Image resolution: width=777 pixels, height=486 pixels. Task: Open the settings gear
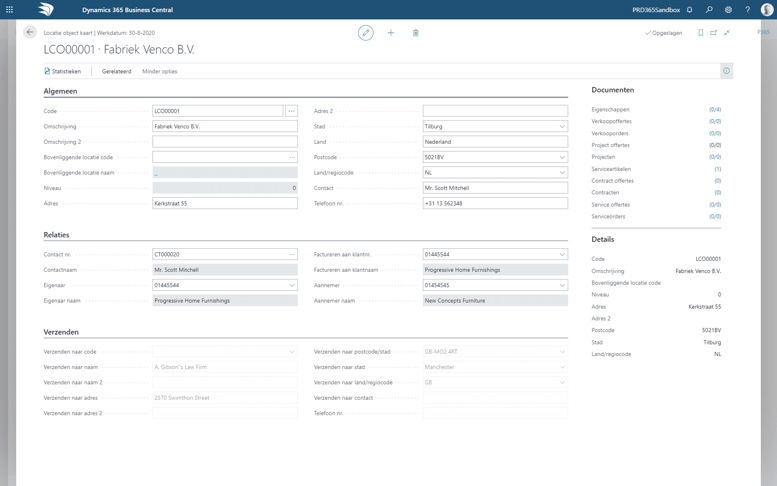[x=728, y=9]
